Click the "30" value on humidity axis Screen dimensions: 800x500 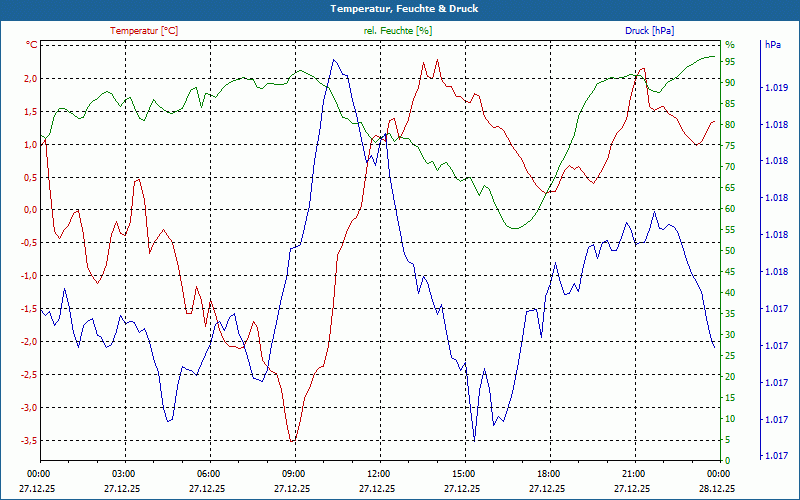click(730, 335)
